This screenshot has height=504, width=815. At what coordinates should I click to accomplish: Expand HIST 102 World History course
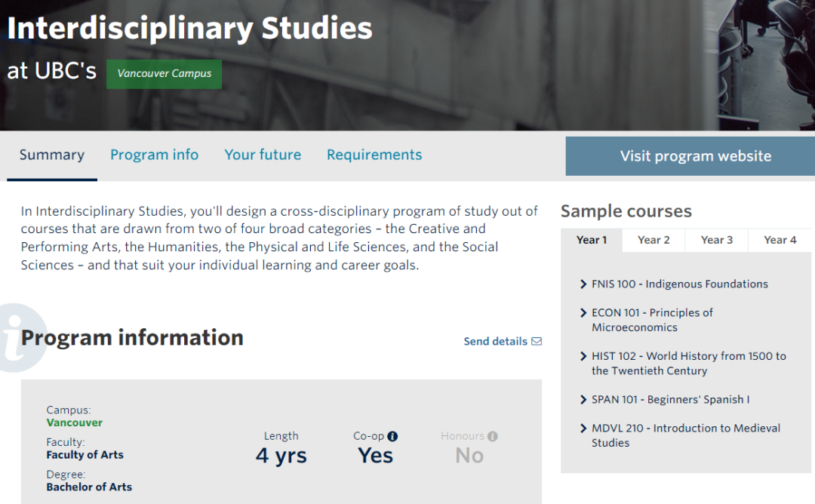tap(583, 356)
